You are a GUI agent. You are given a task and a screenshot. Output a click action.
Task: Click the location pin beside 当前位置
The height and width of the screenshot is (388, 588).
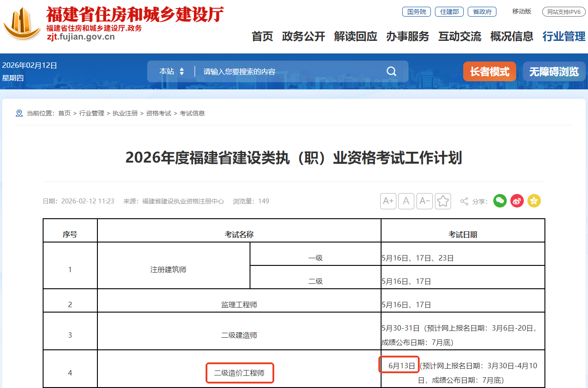19,113
